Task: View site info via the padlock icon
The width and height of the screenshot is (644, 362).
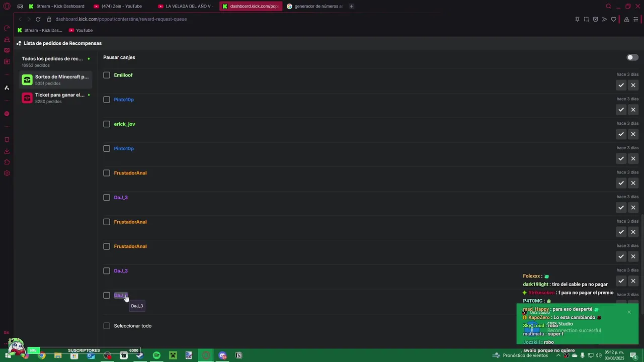Action: [x=49, y=19]
